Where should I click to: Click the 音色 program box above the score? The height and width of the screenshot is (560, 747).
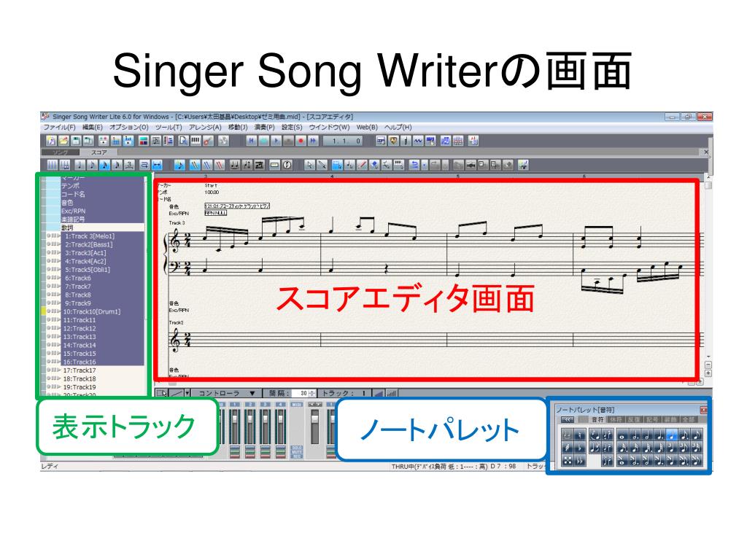click(x=237, y=206)
